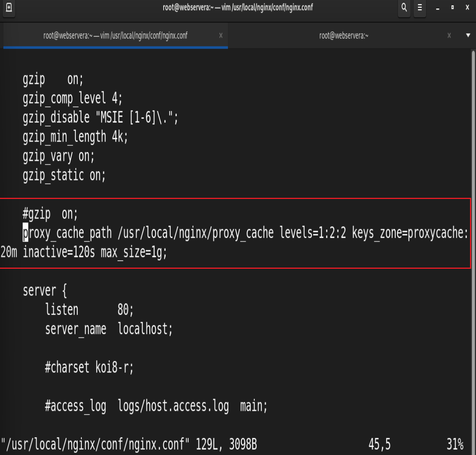Click the 'gzip_vary on;' line

click(x=58, y=156)
